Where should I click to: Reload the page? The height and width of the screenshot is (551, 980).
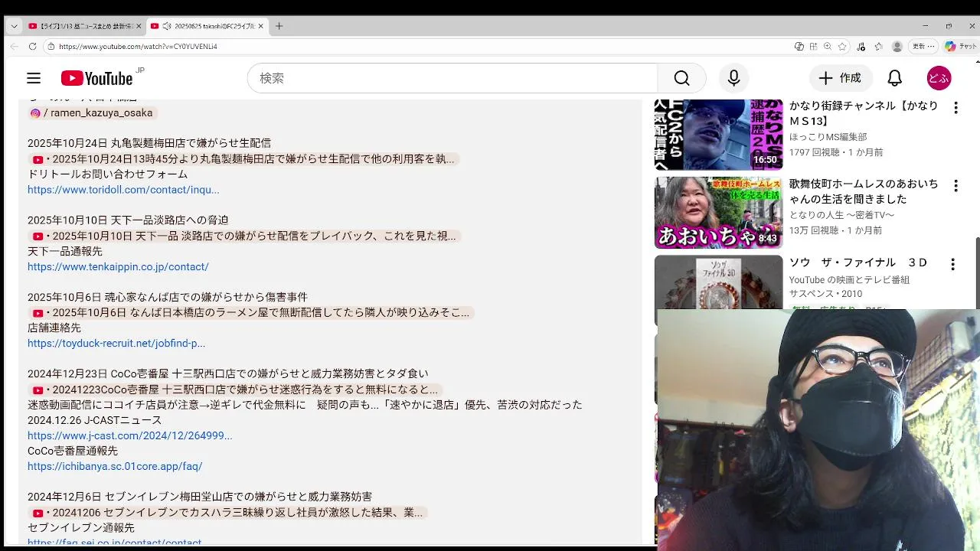(x=32, y=47)
